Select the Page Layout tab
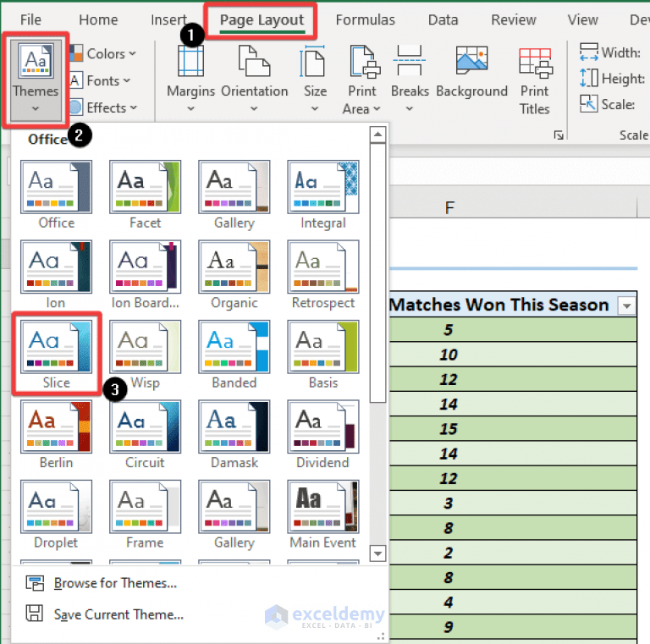Screen dimensions: 650x644 pyautogui.click(x=262, y=20)
